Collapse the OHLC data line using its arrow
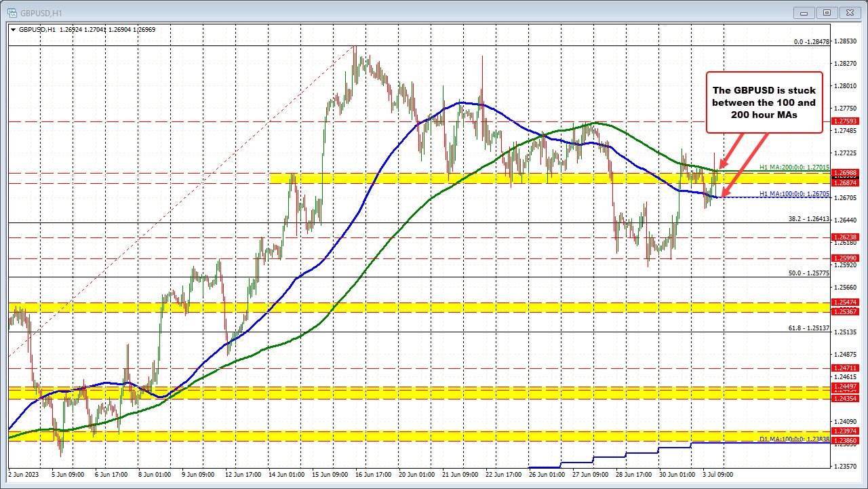The image size is (868, 489). coord(13,30)
